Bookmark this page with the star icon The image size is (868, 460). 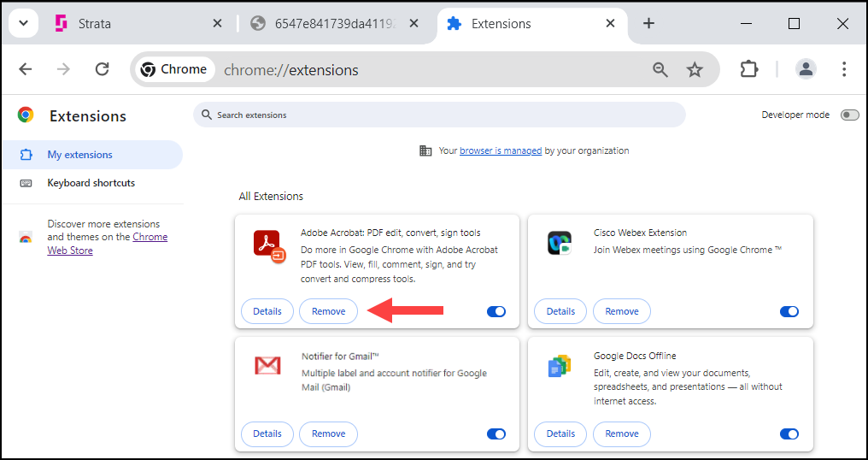pos(695,70)
